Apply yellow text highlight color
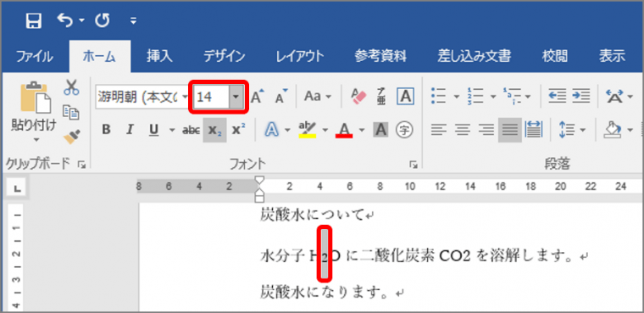The height and width of the screenshot is (313, 644). pyautogui.click(x=308, y=130)
